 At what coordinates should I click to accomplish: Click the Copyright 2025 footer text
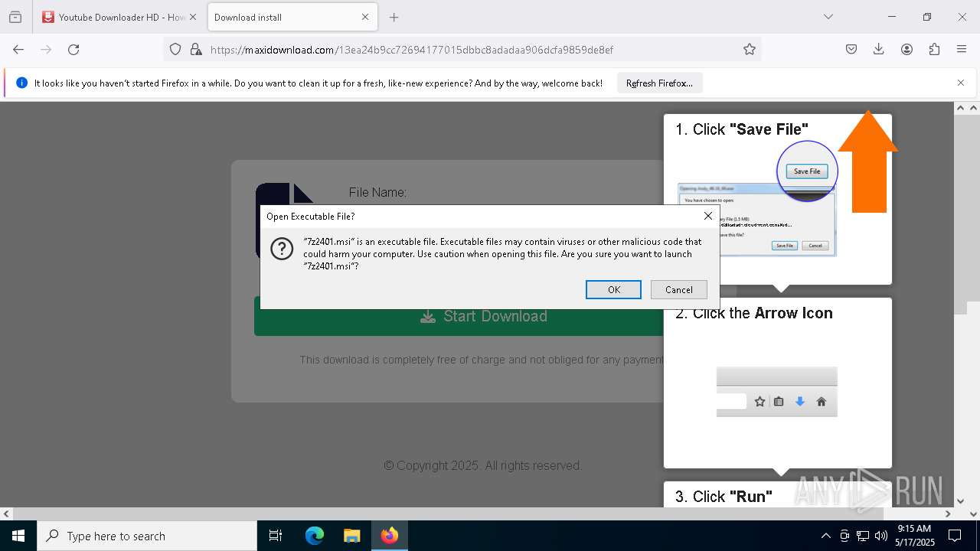[x=483, y=465]
